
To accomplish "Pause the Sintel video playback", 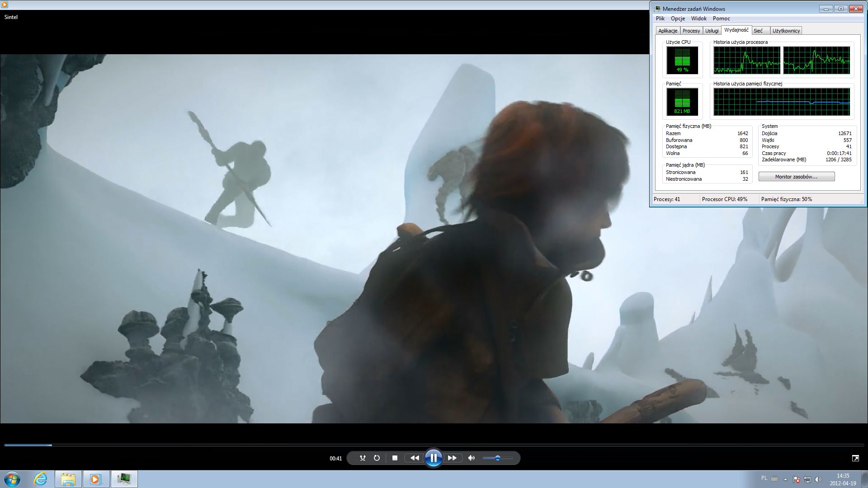I will [x=433, y=458].
